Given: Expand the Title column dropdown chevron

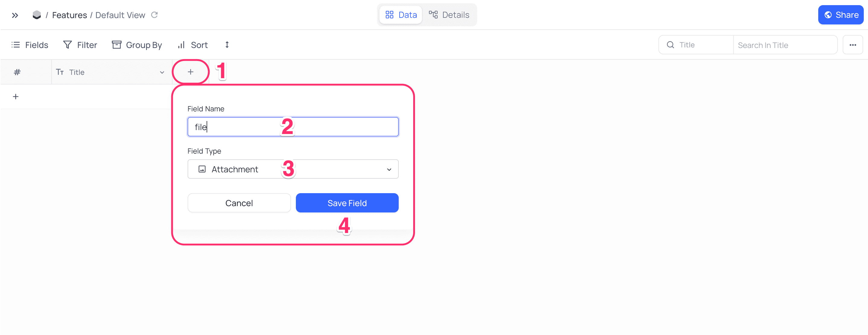Looking at the screenshot, I should tap(162, 72).
